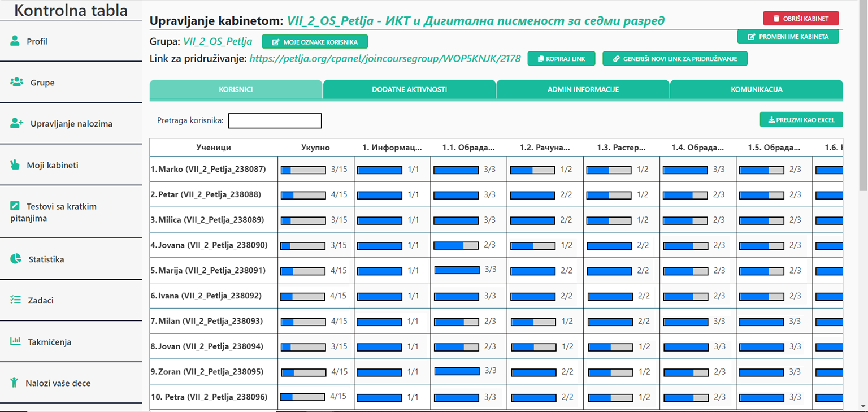Click the Grupe people icon
The width and height of the screenshot is (868, 412).
16,82
